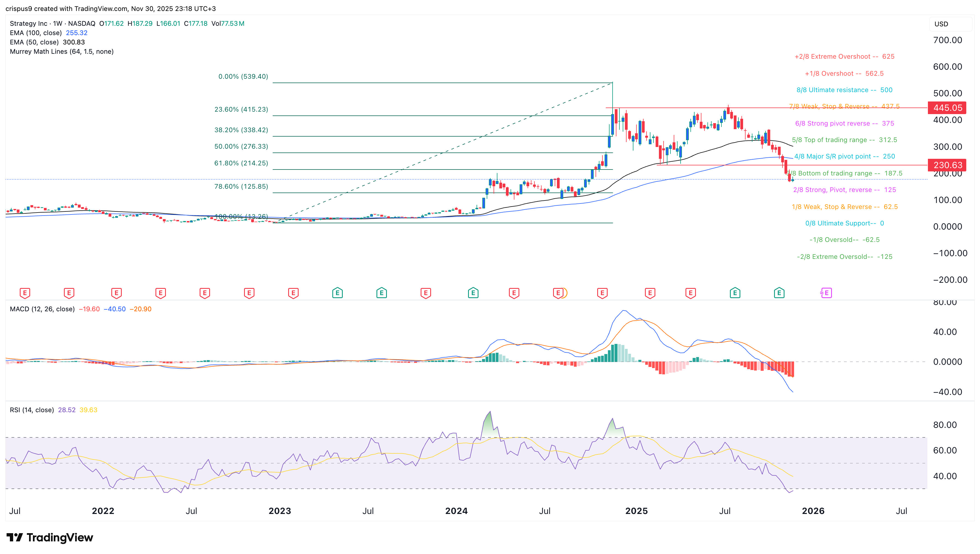Select the EMA (50, close) legend
This screenshot has width=980, height=554.
34,42
